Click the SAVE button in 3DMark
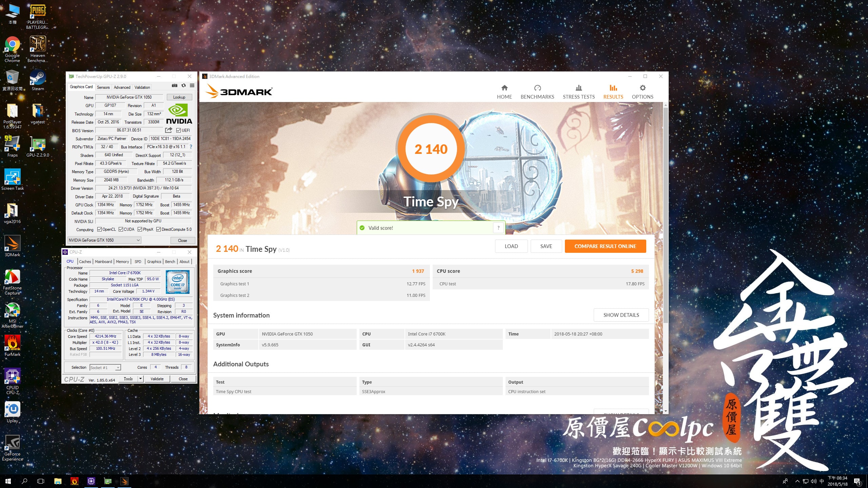 pos(546,246)
